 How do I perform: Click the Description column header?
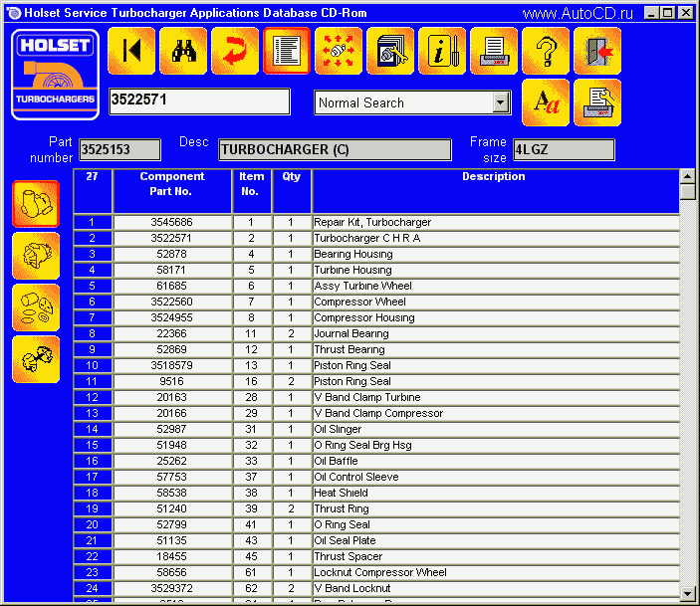click(496, 191)
